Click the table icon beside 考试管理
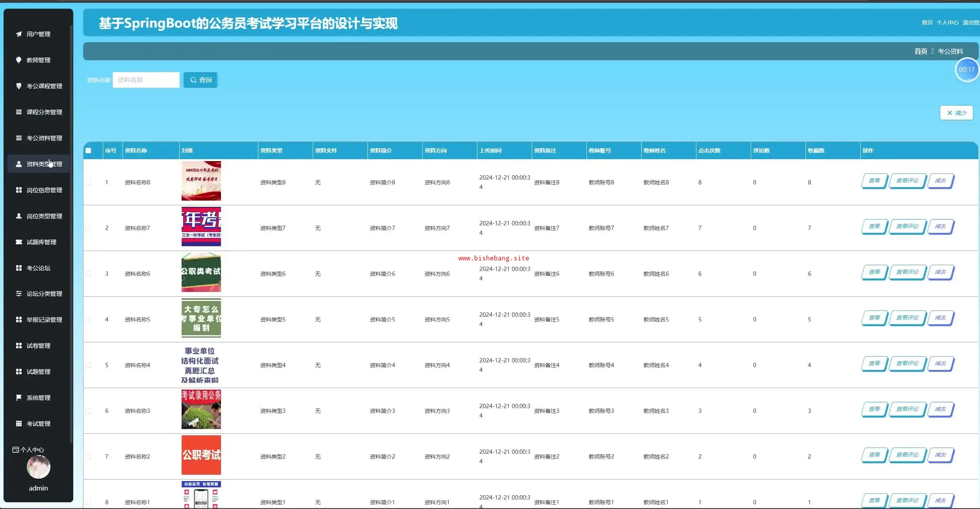The width and height of the screenshot is (980, 509). coord(19,424)
